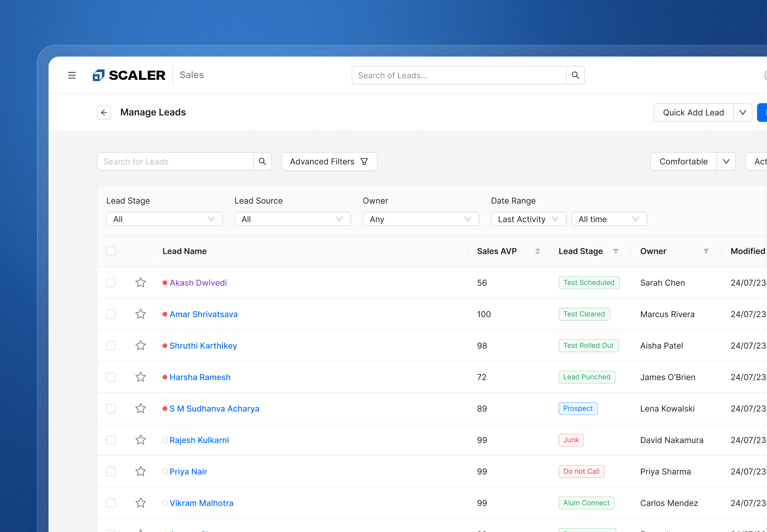This screenshot has width=767, height=532.
Task: Open the hamburger navigation menu
Action: pos(72,75)
